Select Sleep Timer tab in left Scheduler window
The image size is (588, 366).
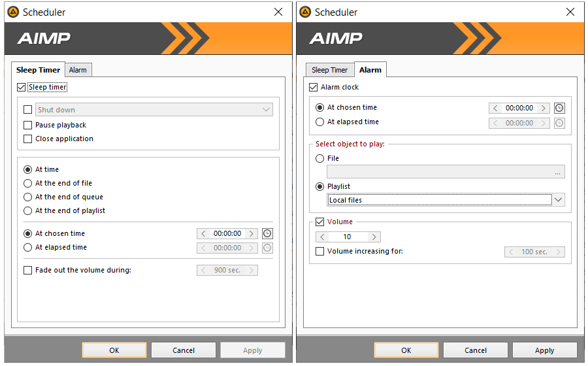[39, 70]
